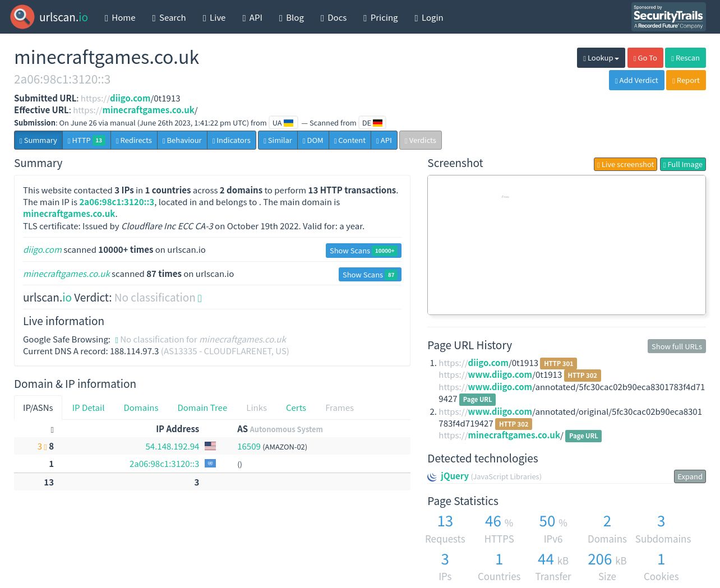Click main IP 2a06:98c1:3120::3 in summary text
This screenshot has width=720, height=588.
(117, 202)
